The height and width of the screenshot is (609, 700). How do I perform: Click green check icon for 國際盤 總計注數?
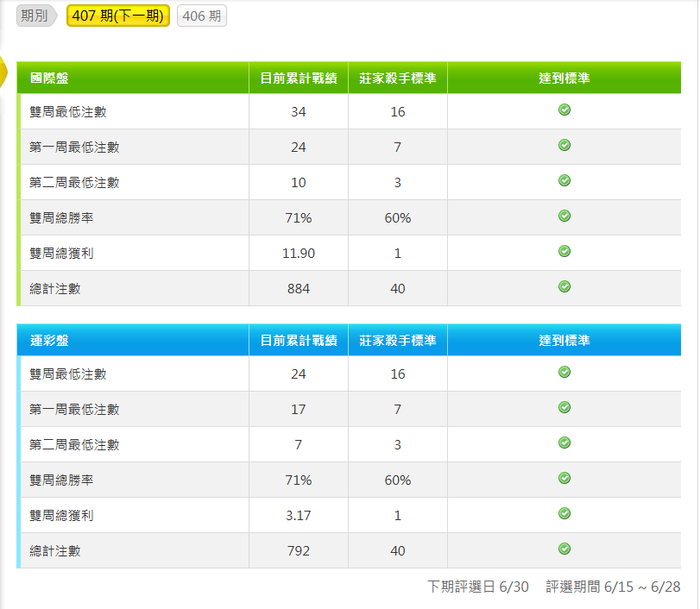(564, 286)
